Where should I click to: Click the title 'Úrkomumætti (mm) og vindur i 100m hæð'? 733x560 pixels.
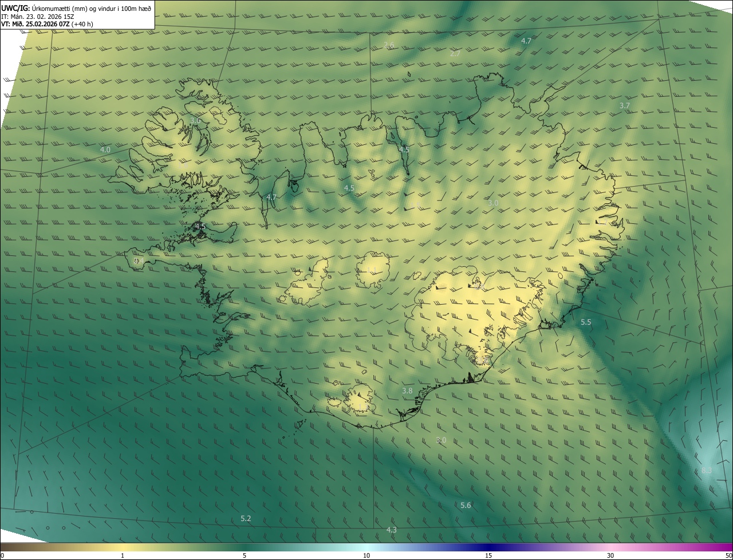(92, 8)
